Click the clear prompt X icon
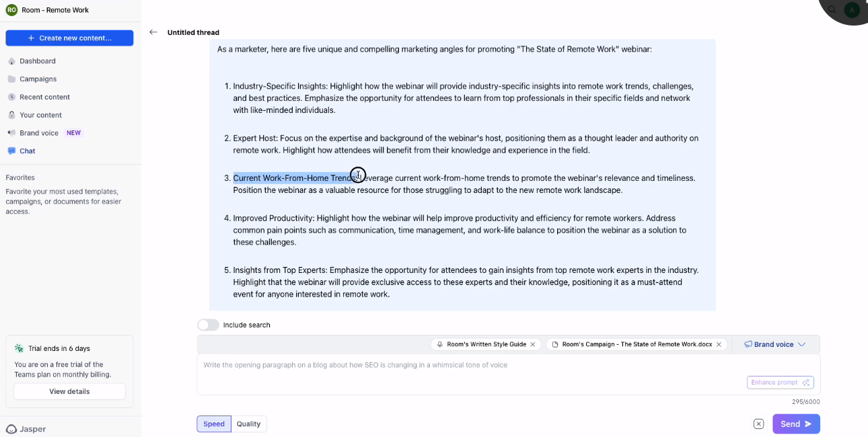 [758, 424]
